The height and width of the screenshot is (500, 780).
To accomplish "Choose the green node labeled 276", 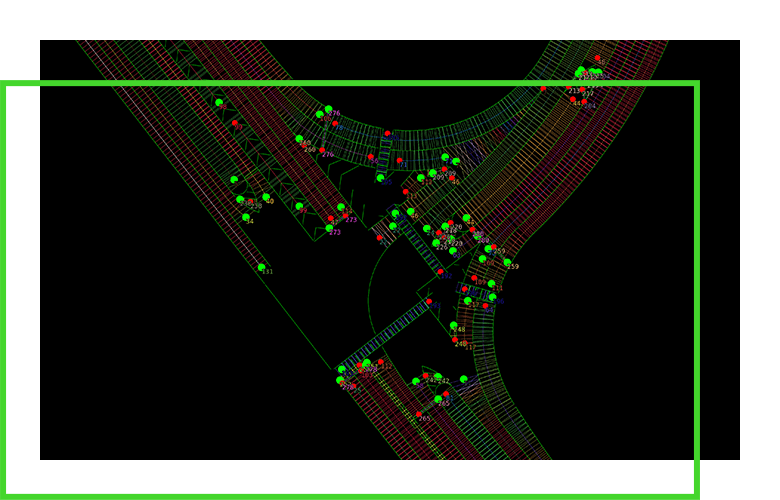I will [328, 109].
